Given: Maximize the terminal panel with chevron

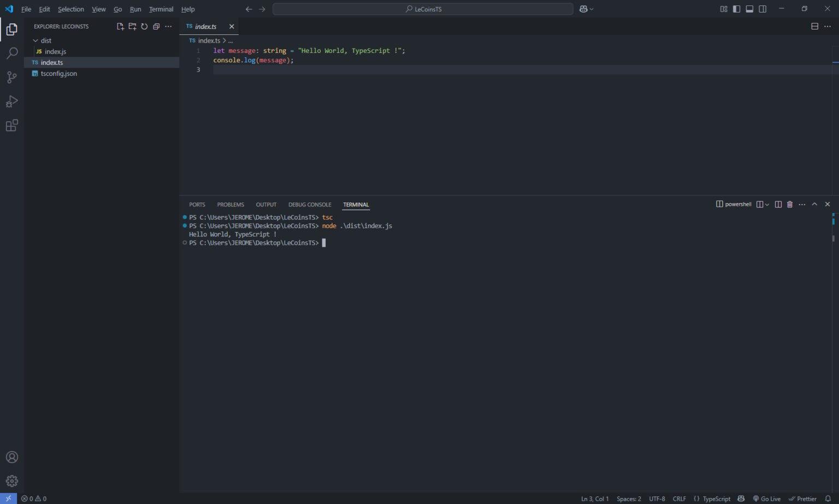Looking at the screenshot, I should [x=814, y=204].
